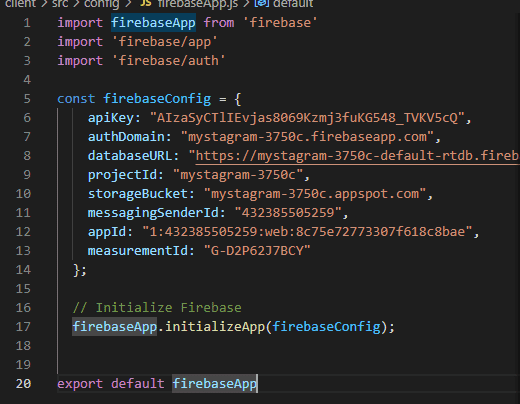Open the firebaseApp.js breadcrumb item
The image size is (520, 404).
[198, 3]
